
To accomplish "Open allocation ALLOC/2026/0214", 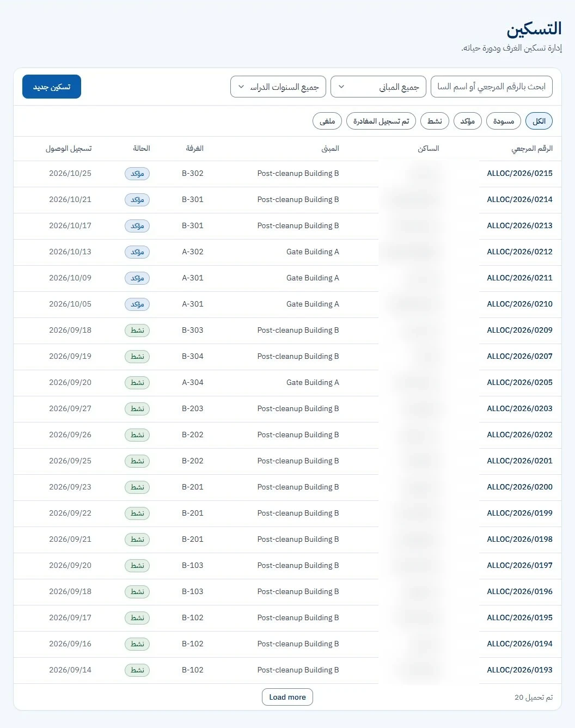I will click(x=519, y=199).
